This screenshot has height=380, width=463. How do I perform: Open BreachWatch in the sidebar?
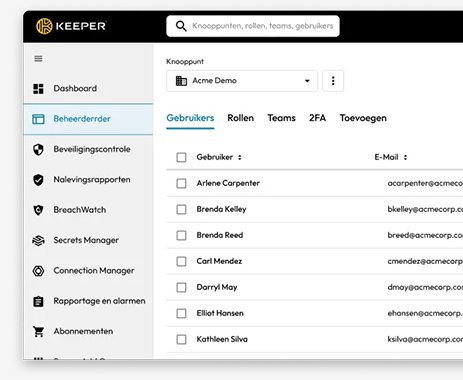click(88, 210)
